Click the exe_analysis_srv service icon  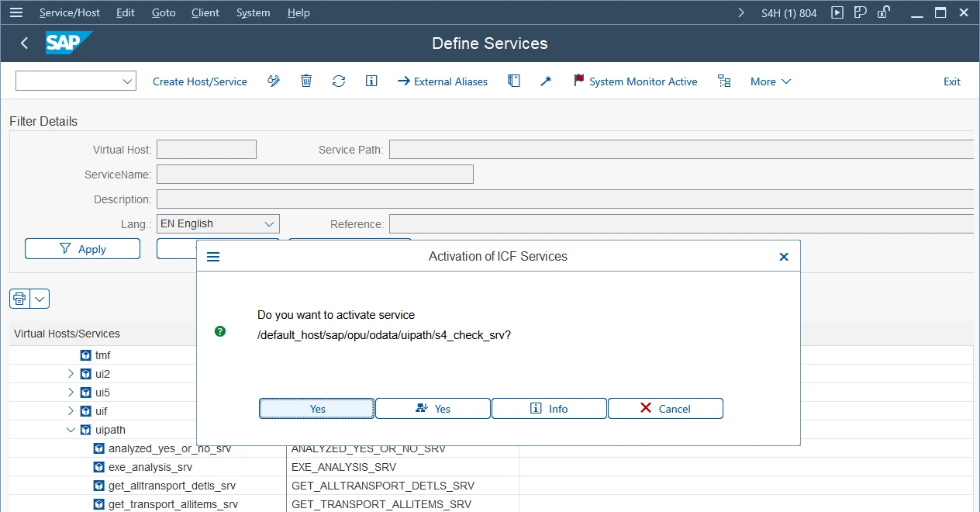[x=99, y=467]
